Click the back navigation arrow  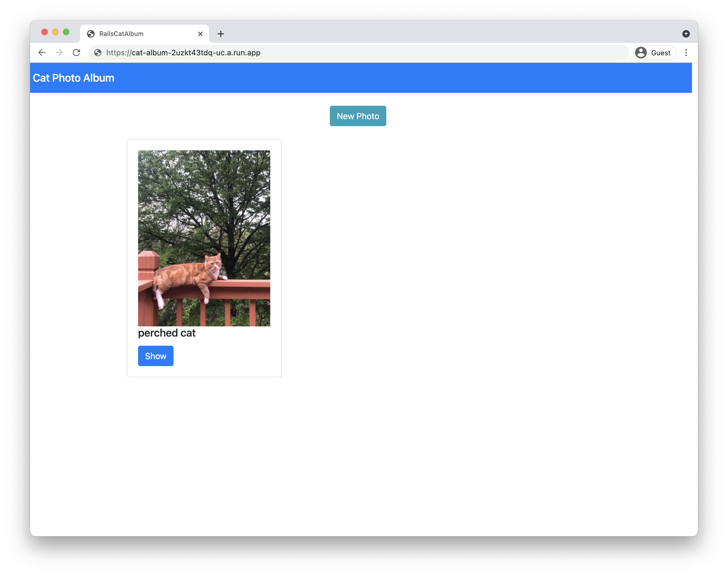(42, 53)
